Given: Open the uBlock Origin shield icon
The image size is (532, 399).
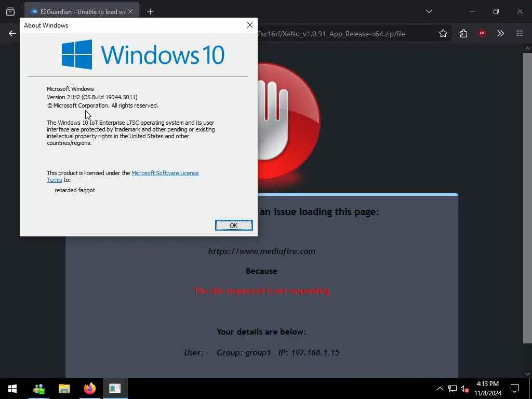Looking at the screenshot, I should pos(482,33).
